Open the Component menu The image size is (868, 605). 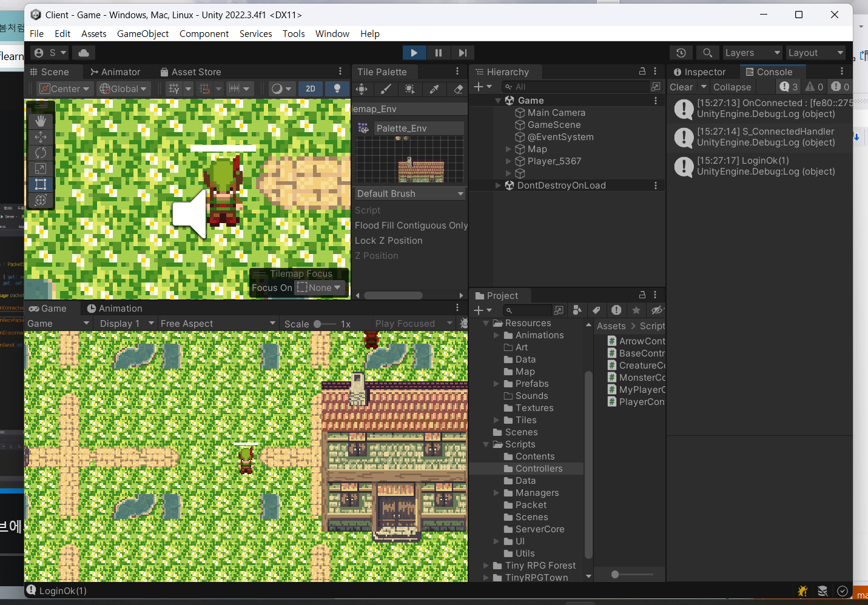[204, 34]
